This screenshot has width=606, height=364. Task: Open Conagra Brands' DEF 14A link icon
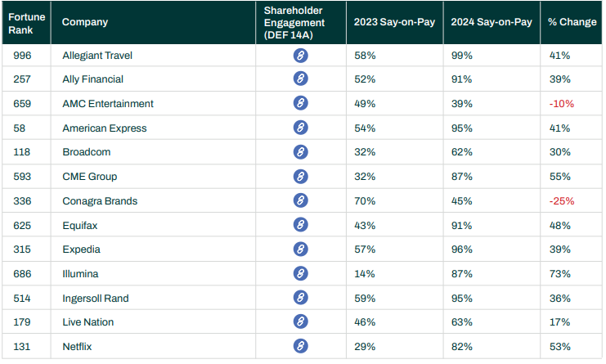point(300,200)
